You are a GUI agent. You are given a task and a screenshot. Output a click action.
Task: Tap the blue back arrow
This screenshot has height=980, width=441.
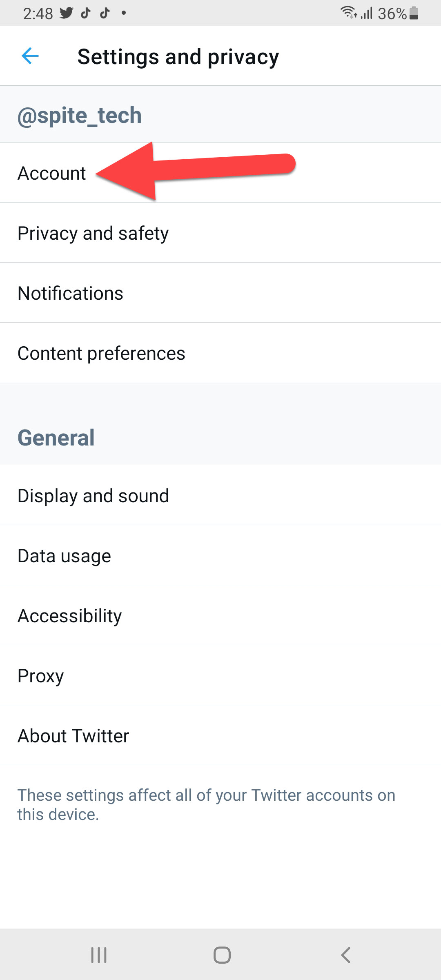pyautogui.click(x=30, y=56)
